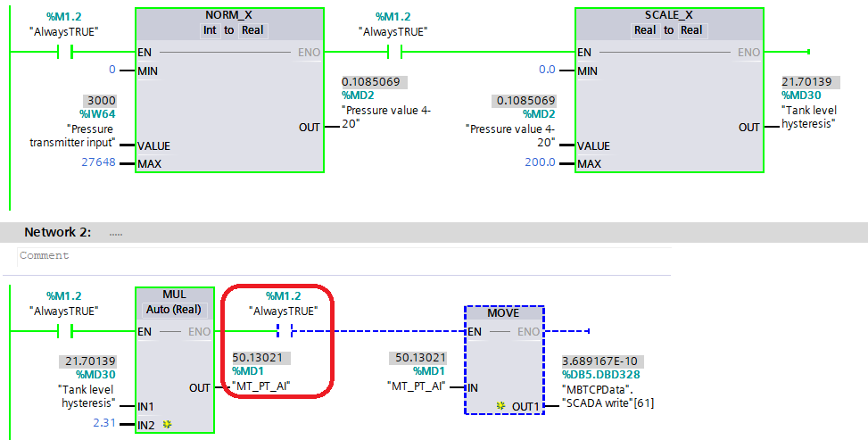Click the Network 2 Comment field
This screenshot has height=440, width=868.
pos(343,256)
